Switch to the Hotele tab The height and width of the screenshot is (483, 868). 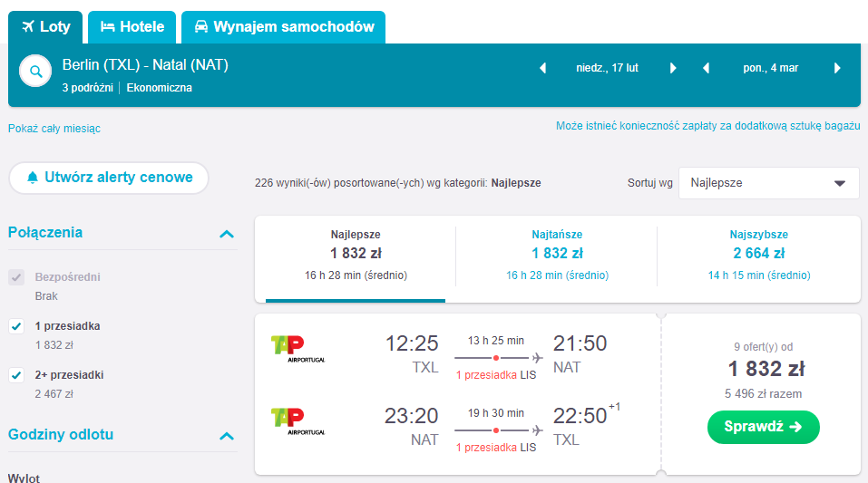tap(132, 27)
